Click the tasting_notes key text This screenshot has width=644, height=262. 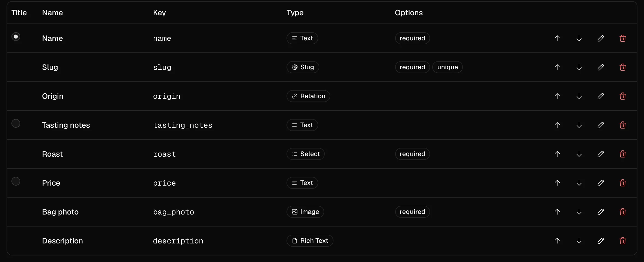tap(183, 125)
